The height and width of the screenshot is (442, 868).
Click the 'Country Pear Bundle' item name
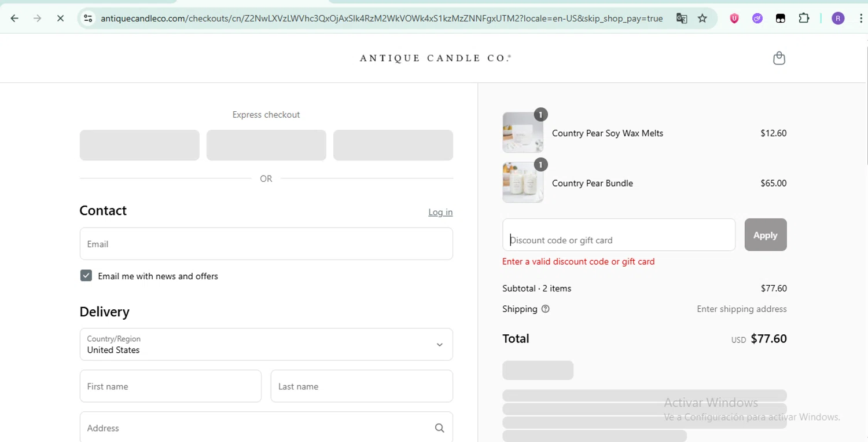click(593, 183)
